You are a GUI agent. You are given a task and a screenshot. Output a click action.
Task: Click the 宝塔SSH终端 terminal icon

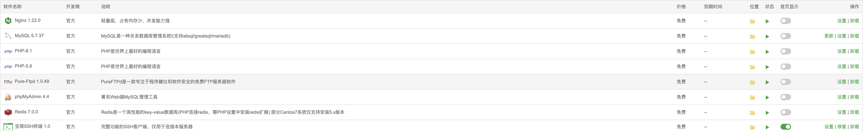pos(8,127)
